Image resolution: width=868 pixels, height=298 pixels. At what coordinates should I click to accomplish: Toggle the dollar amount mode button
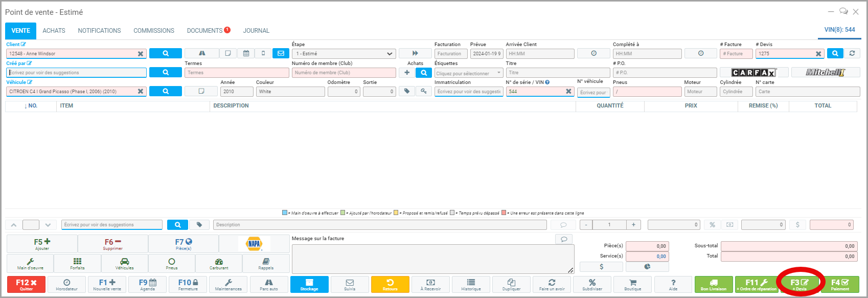pyautogui.click(x=797, y=225)
